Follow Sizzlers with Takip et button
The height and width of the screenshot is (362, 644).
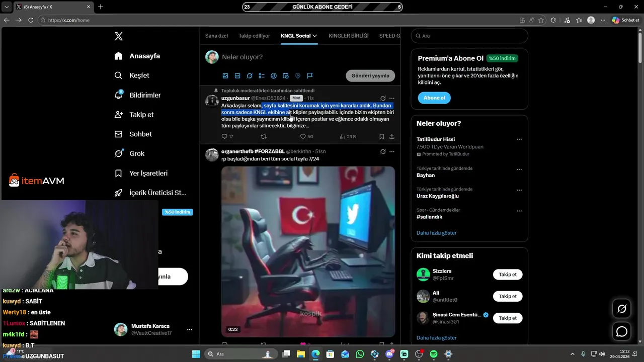click(x=508, y=275)
